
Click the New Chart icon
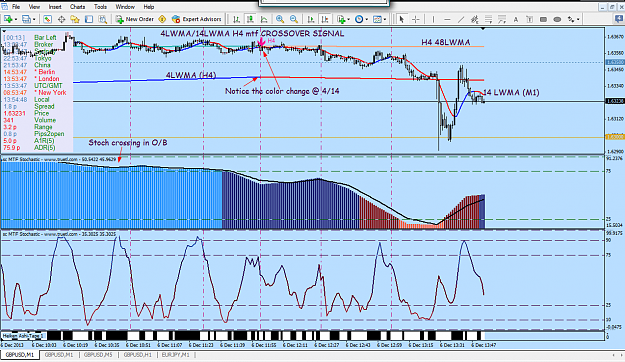point(8,19)
